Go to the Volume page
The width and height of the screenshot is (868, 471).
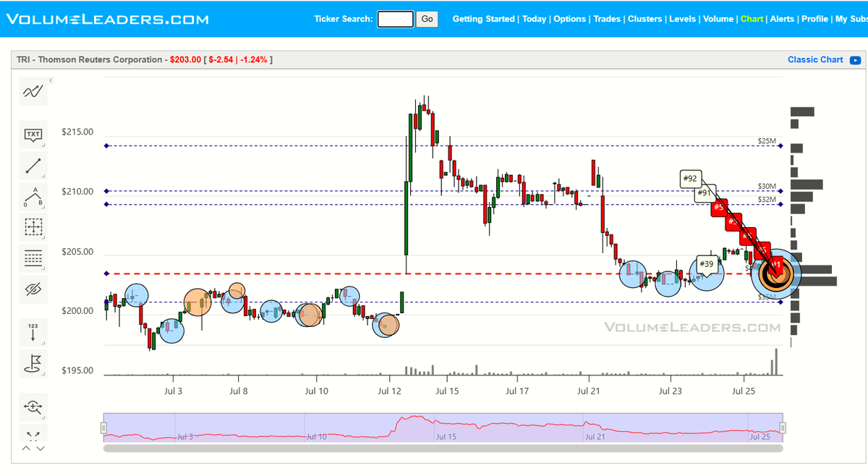tap(718, 19)
